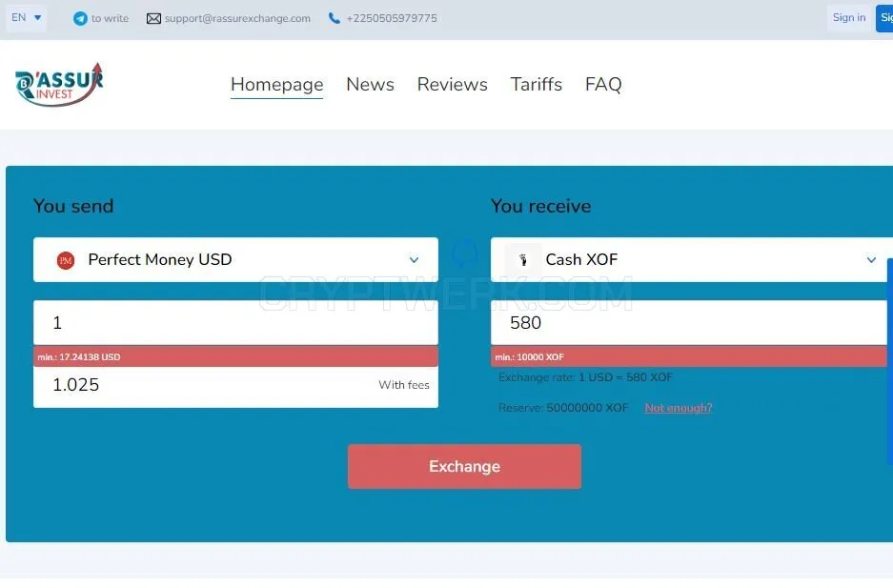893x588 pixels.
Task: Click the Telegram icon next to 'to write'
Action: point(80,18)
